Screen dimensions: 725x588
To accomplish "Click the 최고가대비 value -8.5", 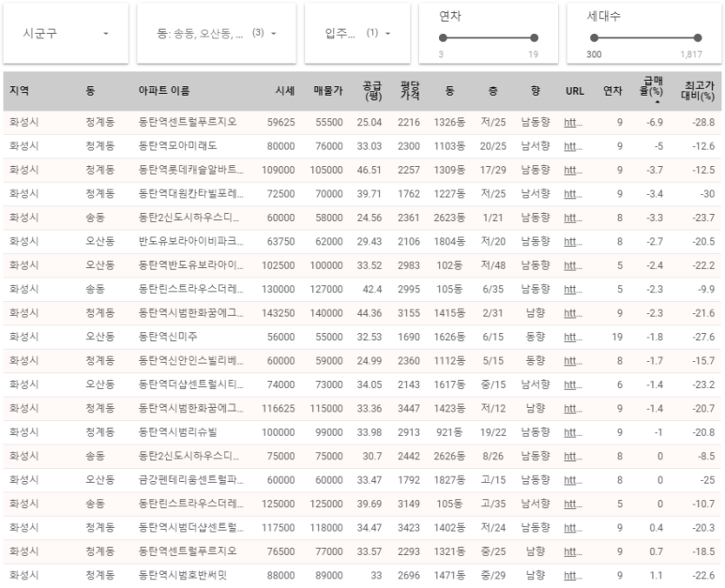I will coord(706,457).
